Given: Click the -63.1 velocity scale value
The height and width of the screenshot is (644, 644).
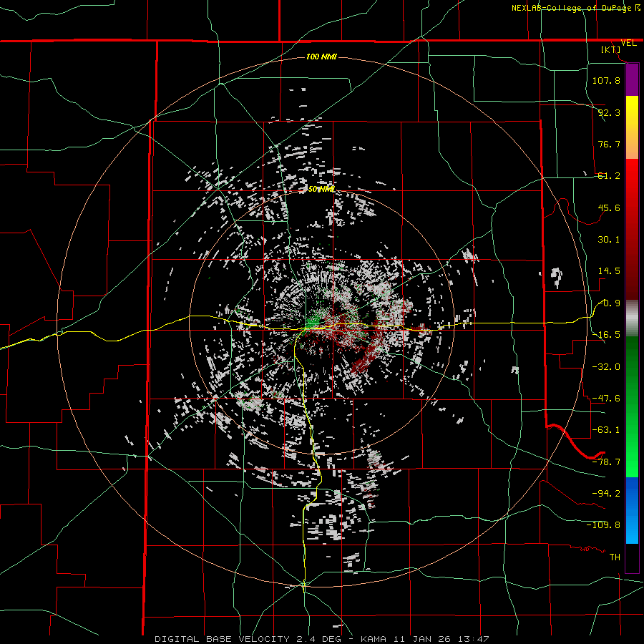Looking at the screenshot, I should (x=606, y=430).
